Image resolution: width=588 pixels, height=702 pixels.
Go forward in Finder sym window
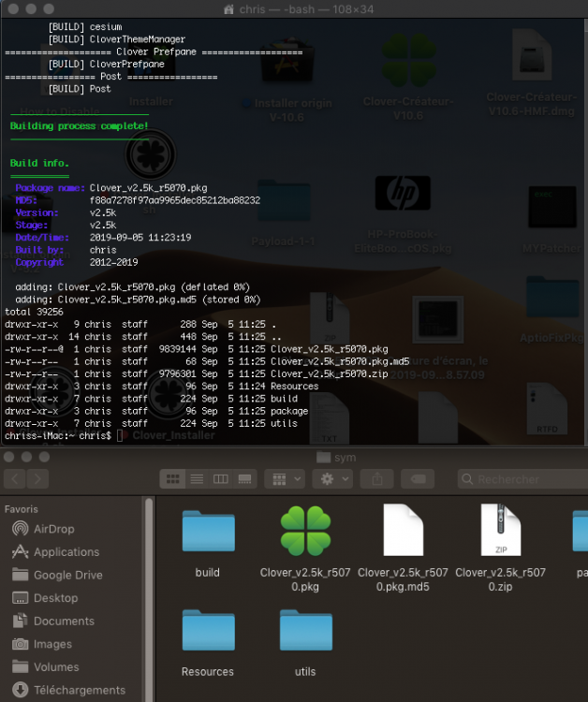click(37, 479)
